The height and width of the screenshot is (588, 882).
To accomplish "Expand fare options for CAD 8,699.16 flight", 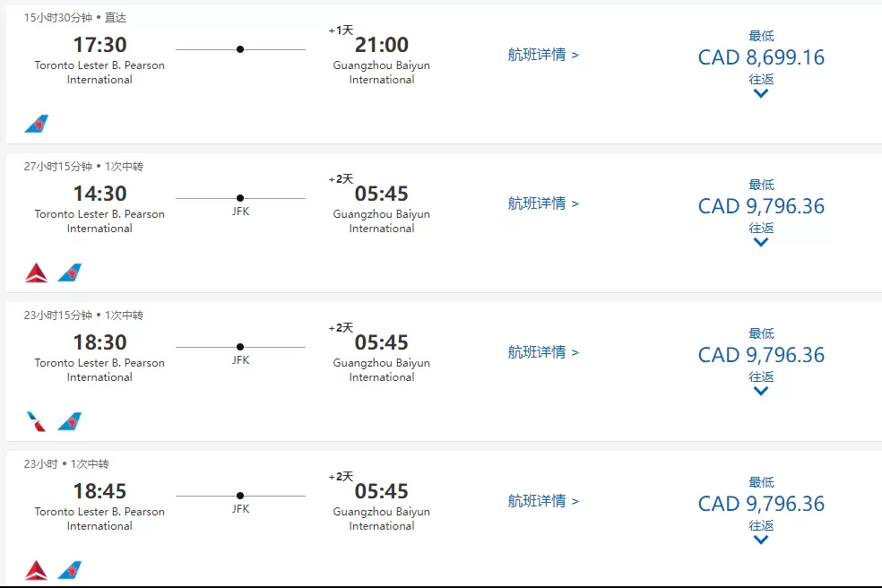I will coord(760,94).
